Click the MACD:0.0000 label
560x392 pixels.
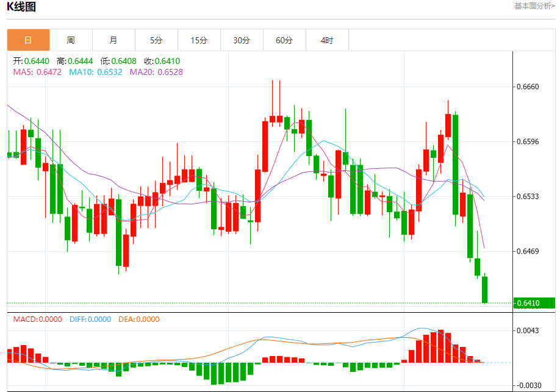click(x=37, y=319)
